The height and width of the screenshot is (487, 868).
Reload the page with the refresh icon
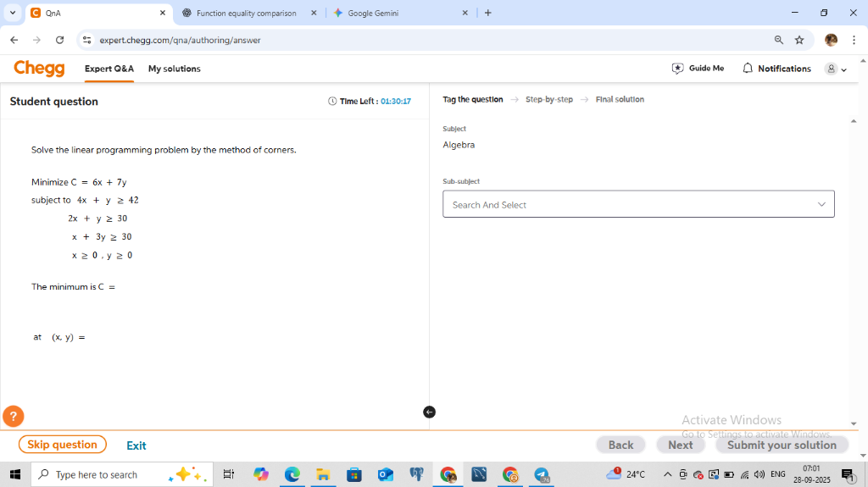(x=60, y=40)
